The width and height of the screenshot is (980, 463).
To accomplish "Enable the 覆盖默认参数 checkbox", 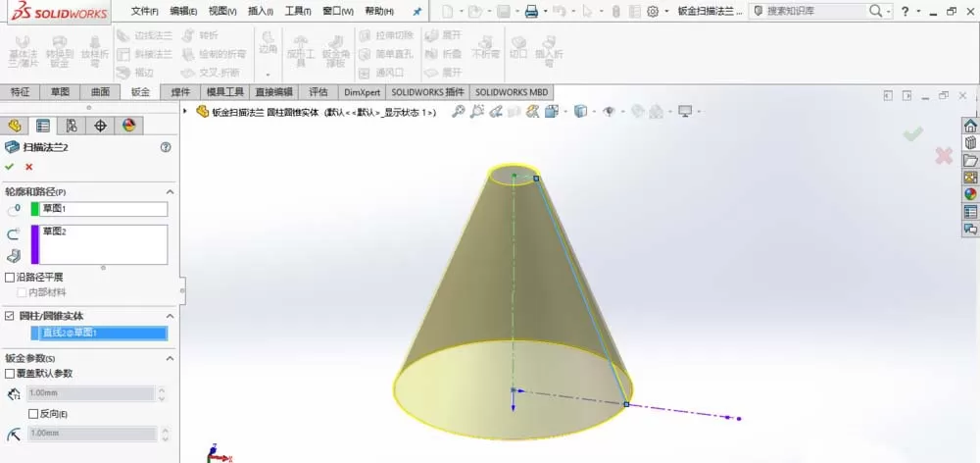I will point(10,374).
